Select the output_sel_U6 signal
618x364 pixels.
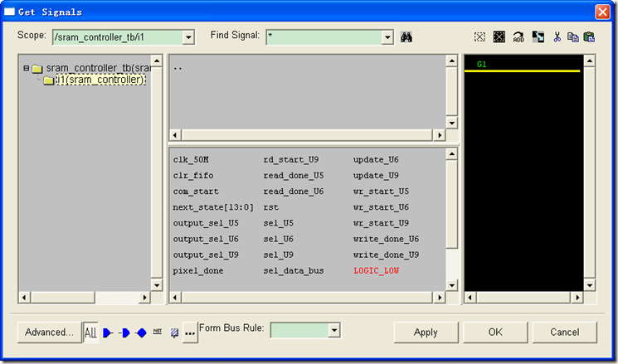point(206,239)
